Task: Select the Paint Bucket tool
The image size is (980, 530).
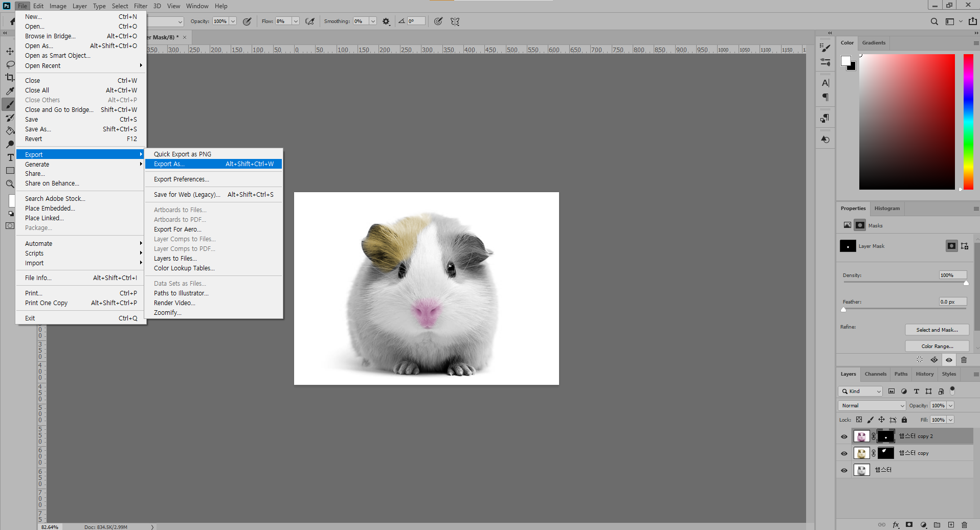Action: click(10, 131)
